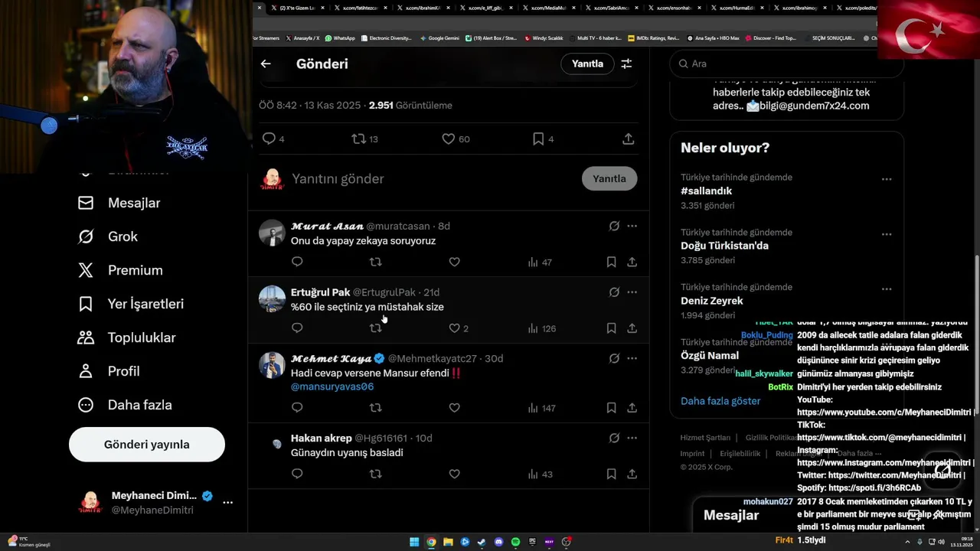The width and height of the screenshot is (980, 551).
Task: Open Yer İşaretleri bookmarks in sidebar
Action: [130, 304]
